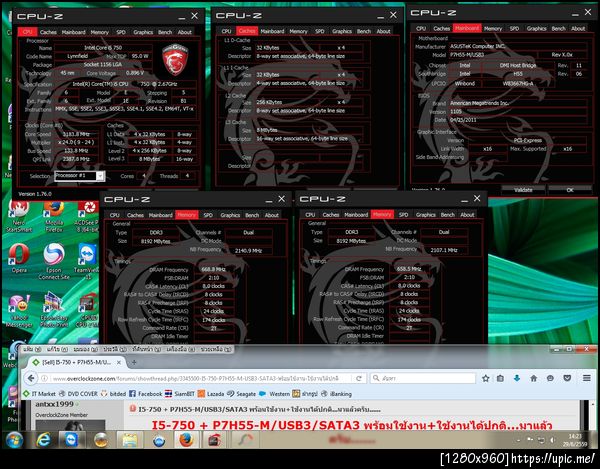The height and width of the screenshot is (469, 600).
Task: Open CPU tab in Memory window showing 2140.9 MHz
Action: tap(114, 215)
